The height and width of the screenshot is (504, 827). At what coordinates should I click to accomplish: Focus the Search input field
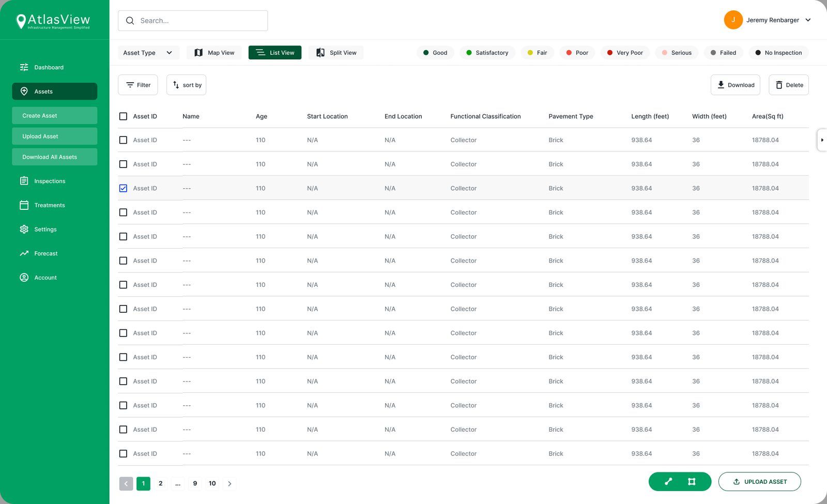[193, 21]
